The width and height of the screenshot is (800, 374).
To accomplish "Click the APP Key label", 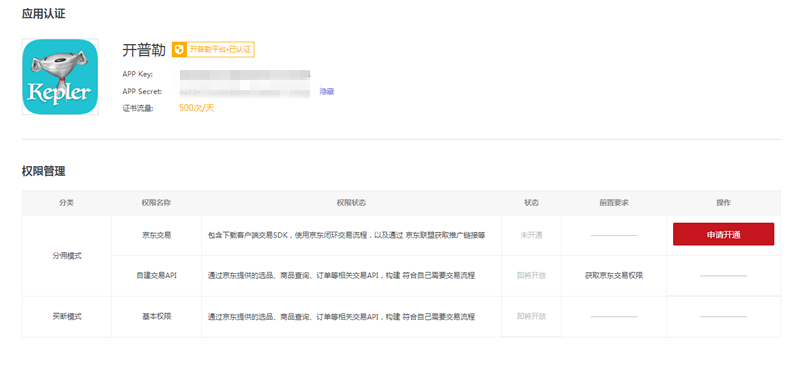I will (138, 74).
